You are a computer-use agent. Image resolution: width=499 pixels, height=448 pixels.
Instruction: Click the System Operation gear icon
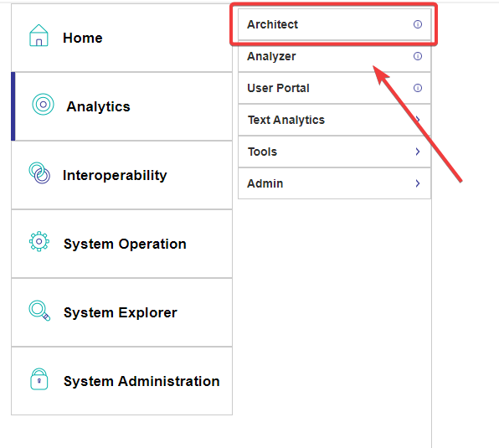point(39,241)
